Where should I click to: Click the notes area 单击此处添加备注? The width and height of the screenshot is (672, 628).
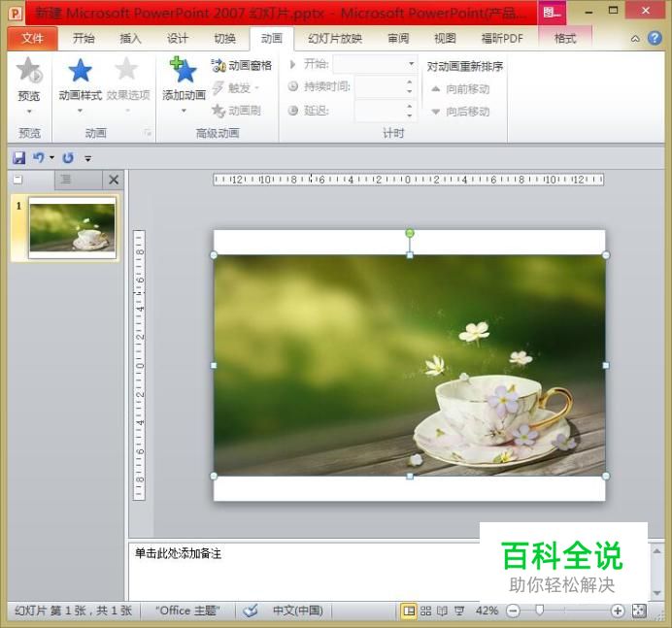click(178, 553)
